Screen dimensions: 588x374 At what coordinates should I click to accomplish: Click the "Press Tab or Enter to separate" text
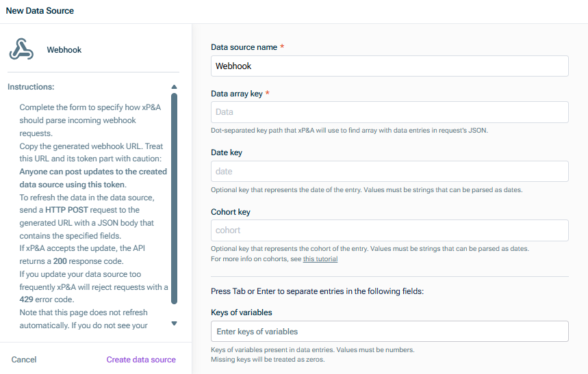[317, 291]
